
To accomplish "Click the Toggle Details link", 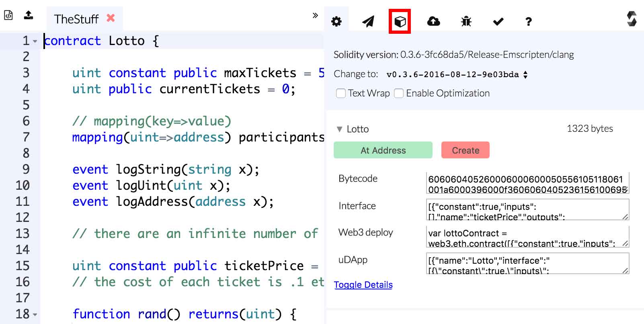I will tap(363, 285).
